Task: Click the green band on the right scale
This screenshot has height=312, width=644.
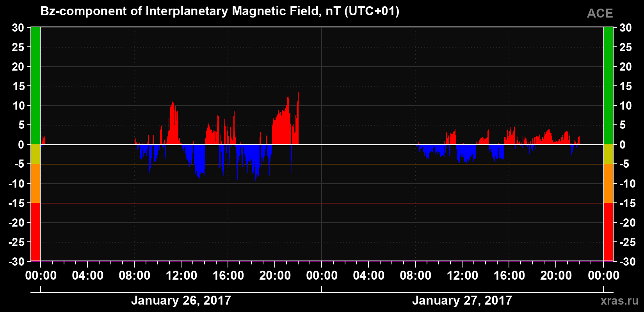Action: [x=608, y=86]
